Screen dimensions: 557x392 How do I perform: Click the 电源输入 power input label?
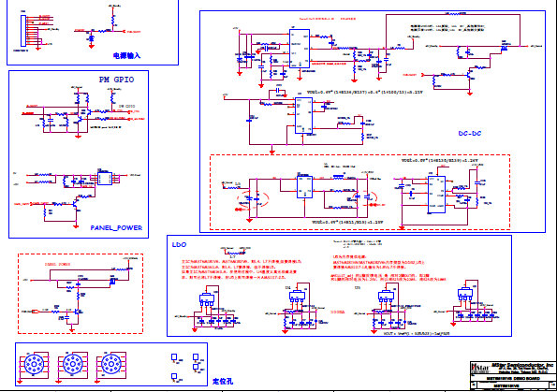click(x=126, y=55)
